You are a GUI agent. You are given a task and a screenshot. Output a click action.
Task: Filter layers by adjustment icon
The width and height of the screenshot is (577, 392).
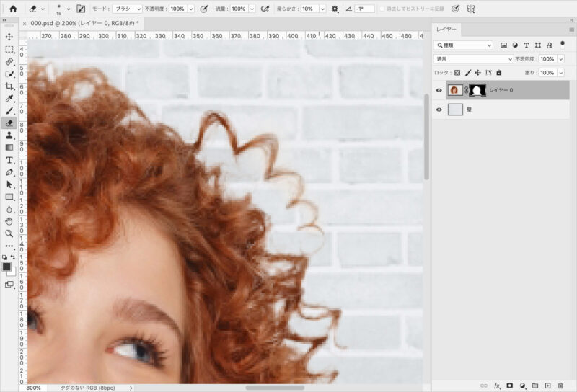click(x=515, y=45)
